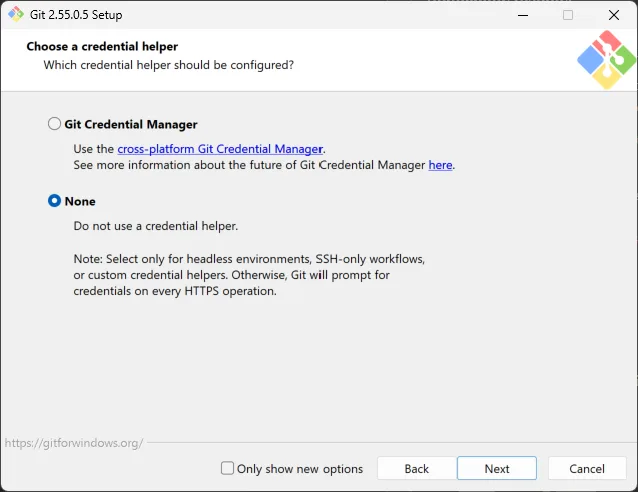This screenshot has height=492, width=638.
Task: Open the cross-platform Git Credential Manager link
Action: pos(220,149)
